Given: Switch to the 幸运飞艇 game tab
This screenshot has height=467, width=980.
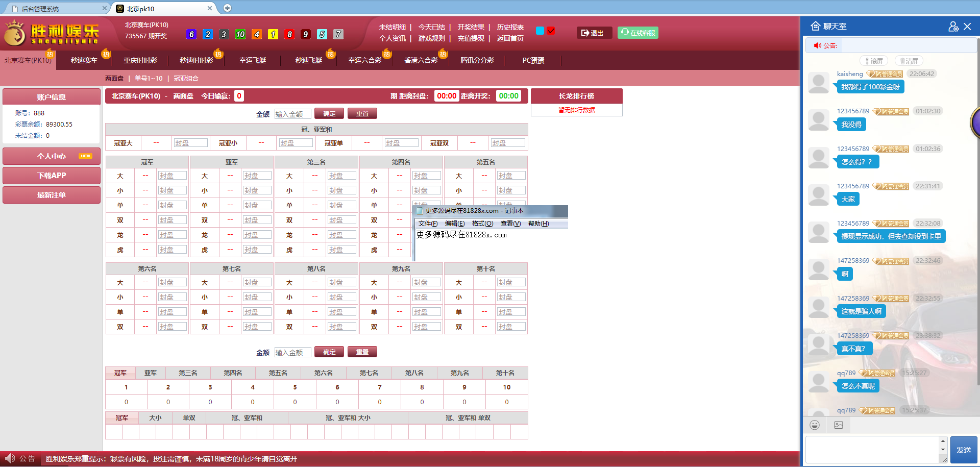Looking at the screenshot, I should [253, 60].
